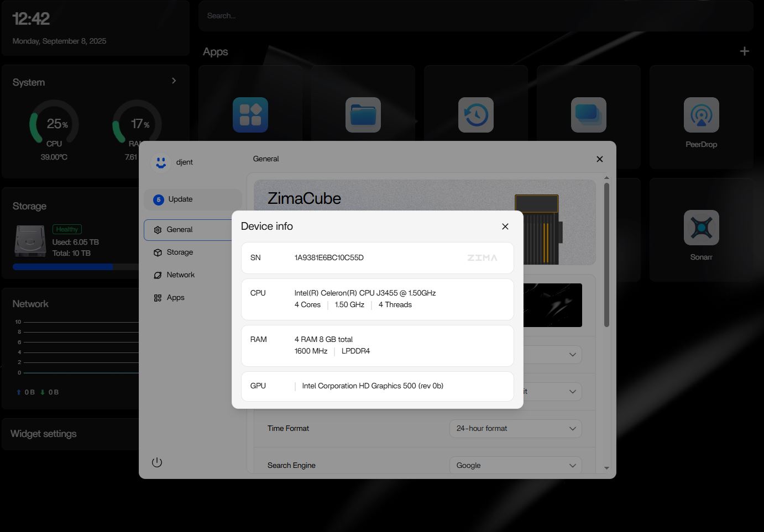Expand the System widget chevron
The height and width of the screenshot is (532, 764).
pos(174,81)
